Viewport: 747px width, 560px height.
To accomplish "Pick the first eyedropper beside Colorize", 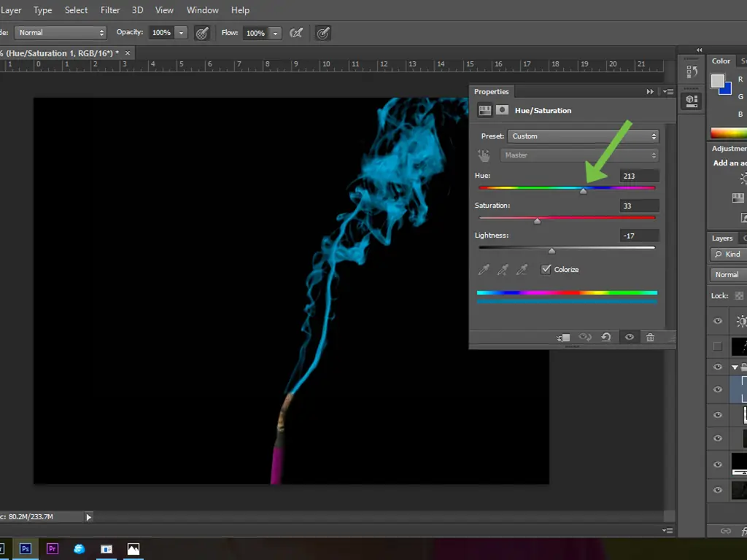I will (484, 270).
